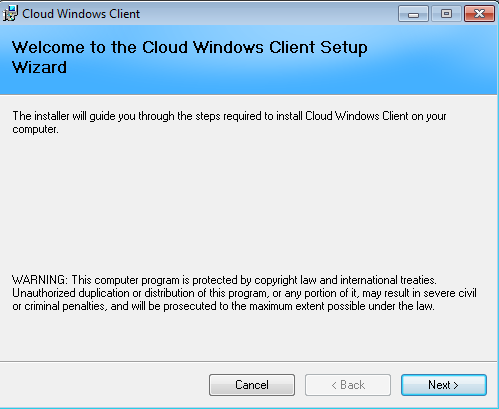This screenshot has width=499, height=409.
Task: Click the disabled < Back button
Action: coord(348,385)
